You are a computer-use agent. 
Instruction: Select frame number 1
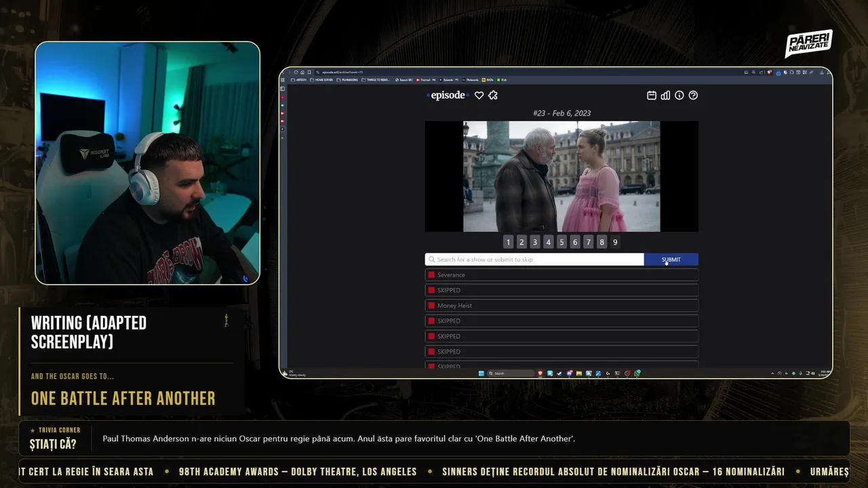(509, 242)
